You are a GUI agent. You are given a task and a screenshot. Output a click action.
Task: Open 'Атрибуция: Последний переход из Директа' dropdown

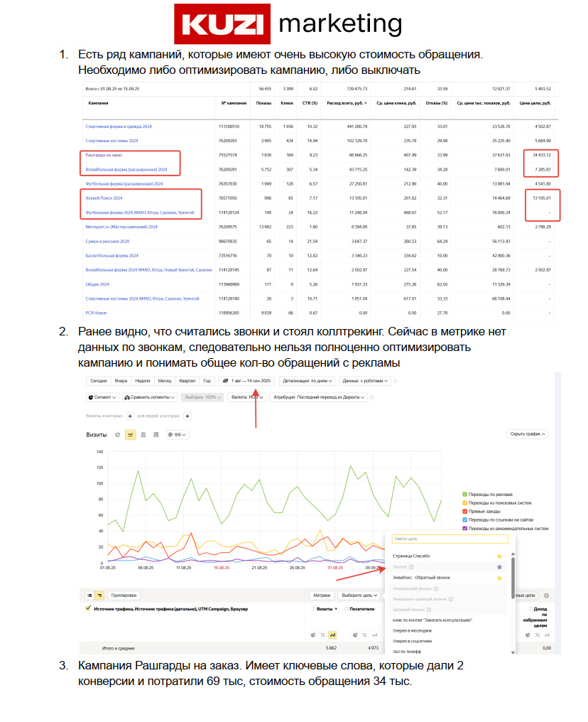click(318, 397)
